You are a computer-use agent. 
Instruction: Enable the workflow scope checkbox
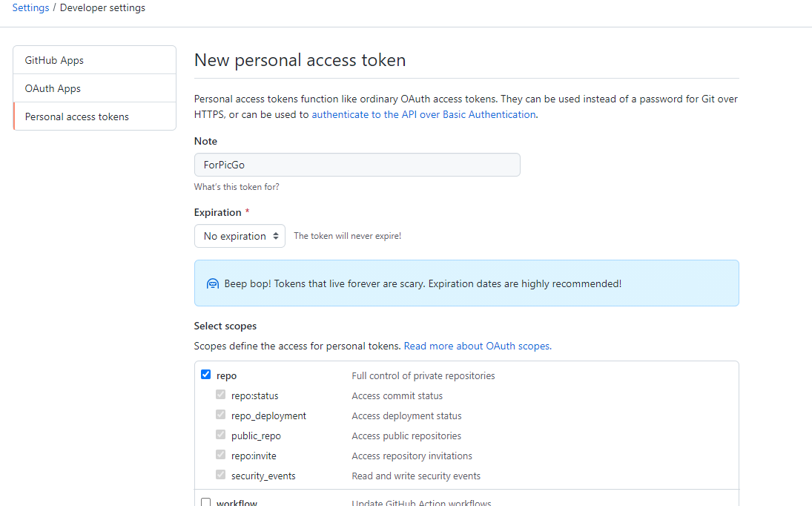click(205, 502)
